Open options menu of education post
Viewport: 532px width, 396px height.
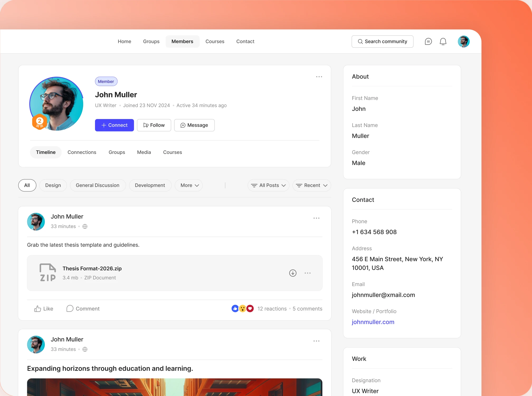316,341
